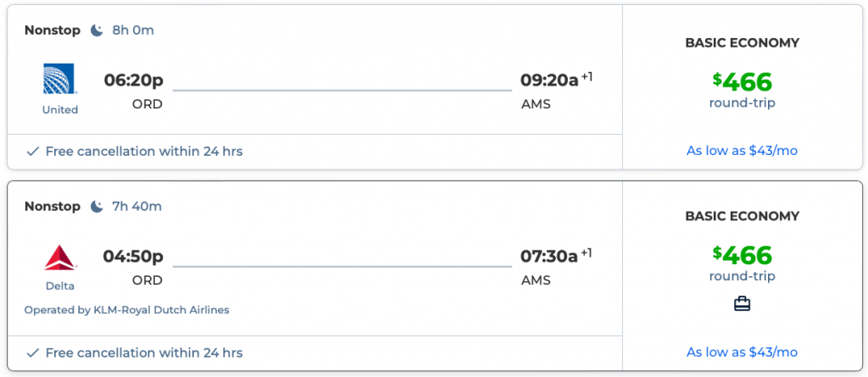This screenshot has height=377, width=868.
Task: Open United's 'As low as $43/mo' link
Action: (x=742, y=151)
